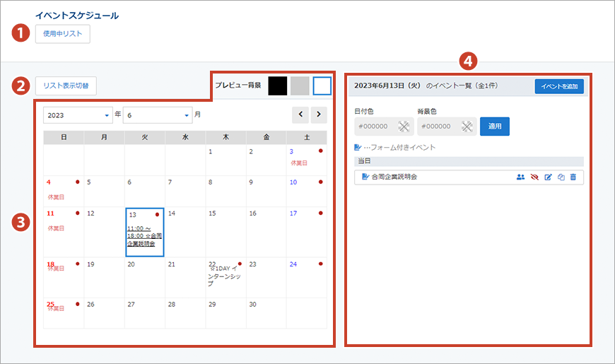Select white preview background swatch
The width and height of the screenshot is (615, 364).
(x=322, y=86)
